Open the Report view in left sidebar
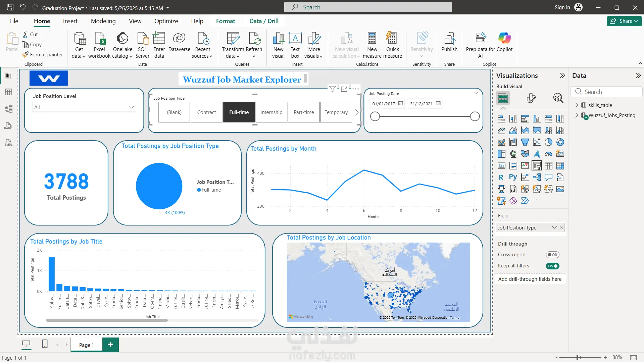The image size is (644, 362). (x=8, y=75)
